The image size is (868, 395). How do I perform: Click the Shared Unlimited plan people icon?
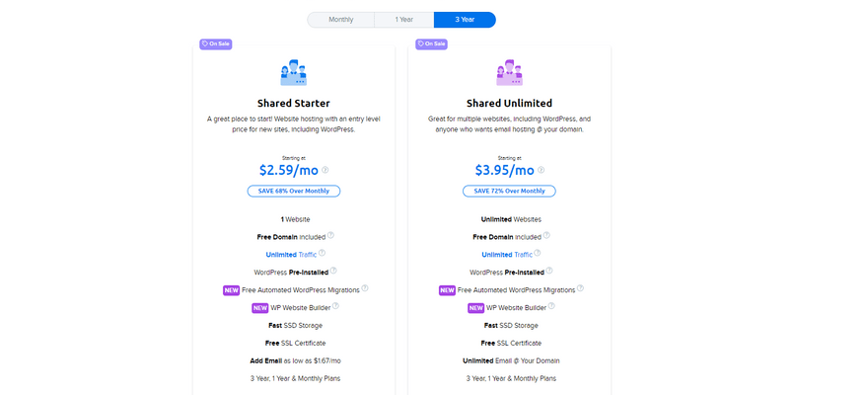point(509,72)
